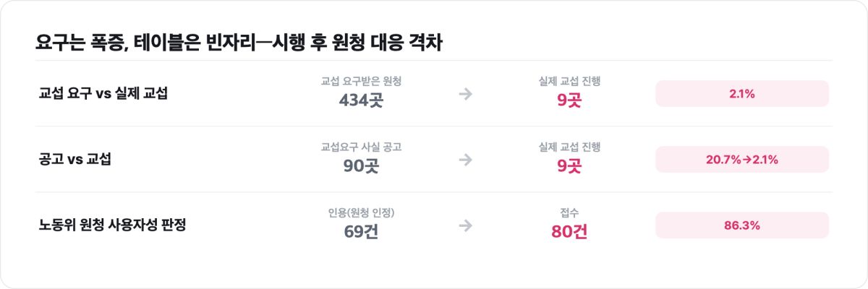This screenshot has width=868, height=289.
Task: Click the 434곳 figure
Action: (x=361, y=100)
